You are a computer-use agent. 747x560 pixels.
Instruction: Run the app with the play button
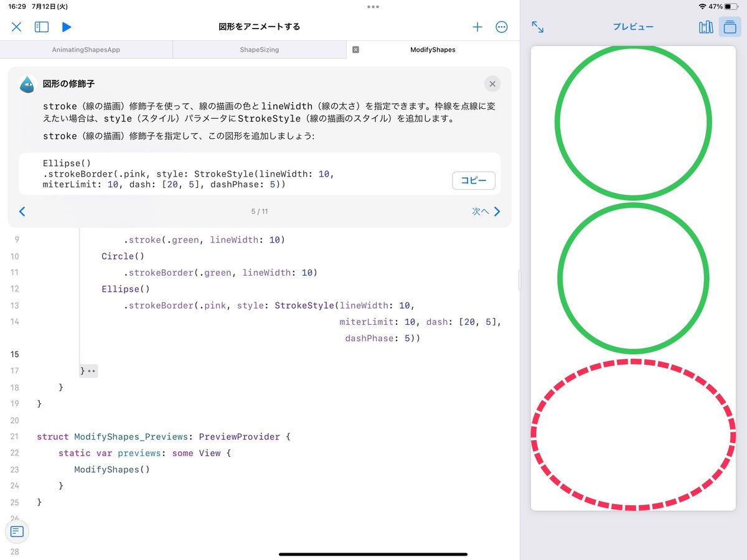coord(67,27)
